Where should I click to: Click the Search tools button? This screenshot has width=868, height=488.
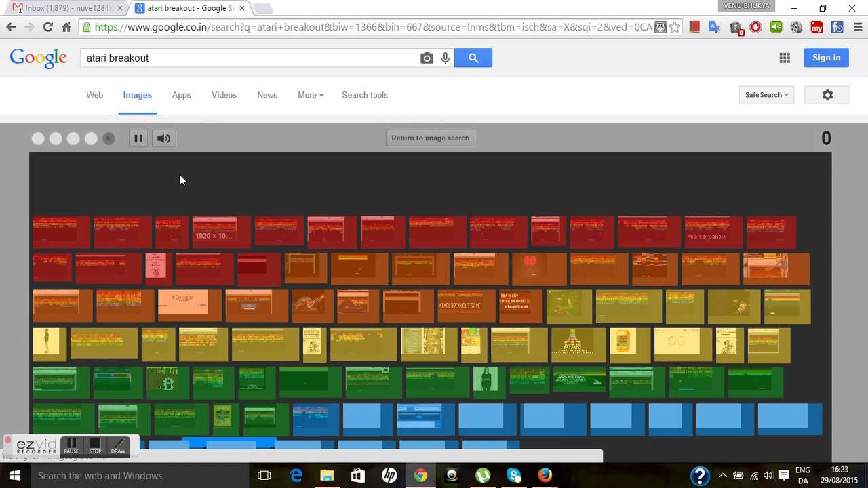tap(365, 95)
